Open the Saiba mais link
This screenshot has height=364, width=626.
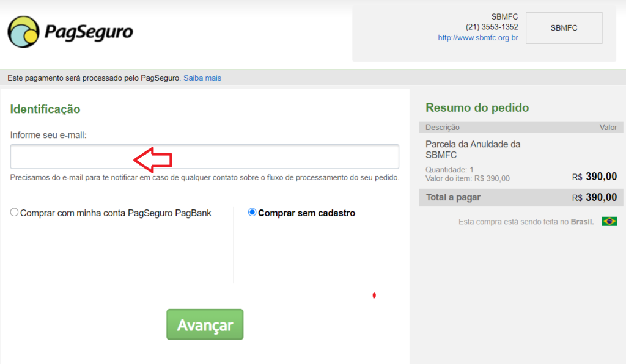click(202, 78)
